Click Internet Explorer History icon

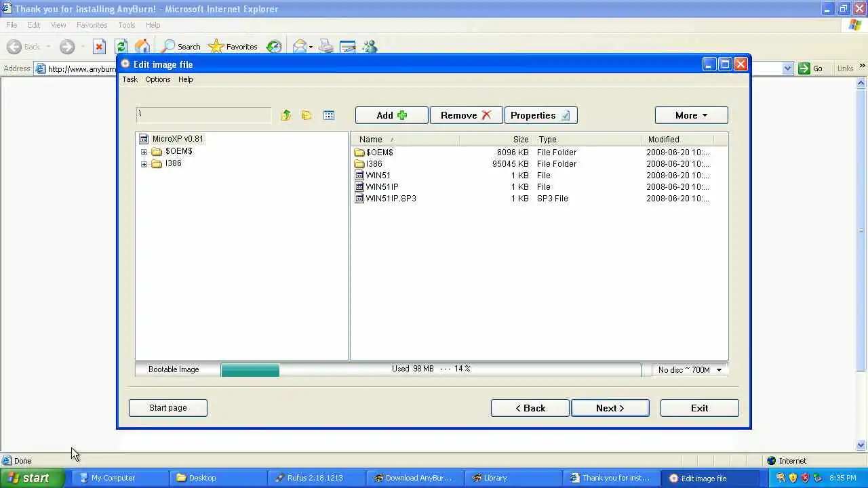274,47
